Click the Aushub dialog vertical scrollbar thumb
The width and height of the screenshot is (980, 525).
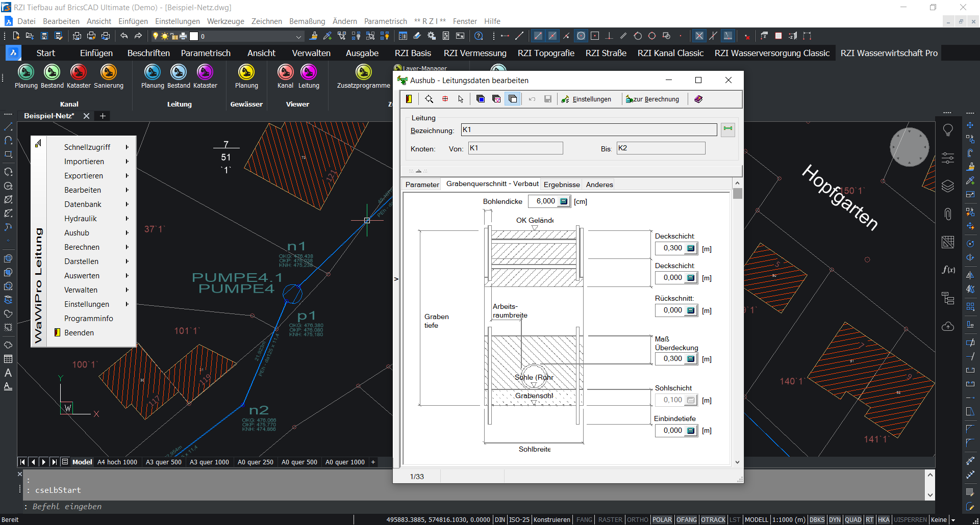[x=737, y=194]
